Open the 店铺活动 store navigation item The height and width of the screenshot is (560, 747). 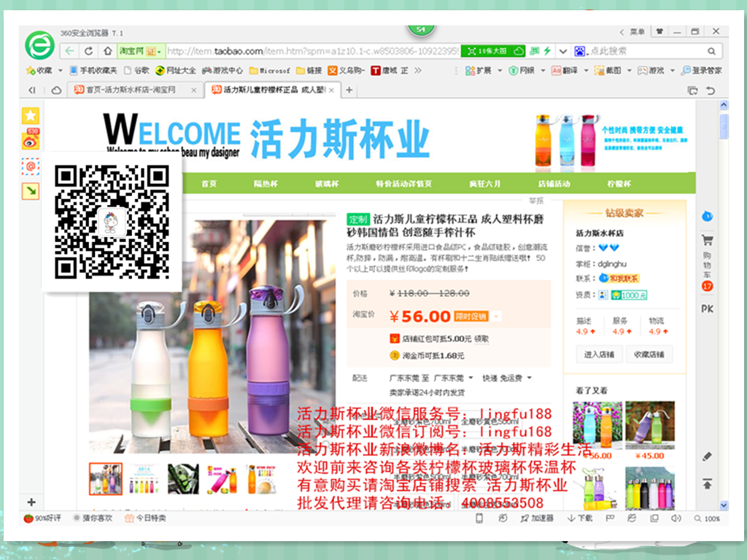pos(554,183)
